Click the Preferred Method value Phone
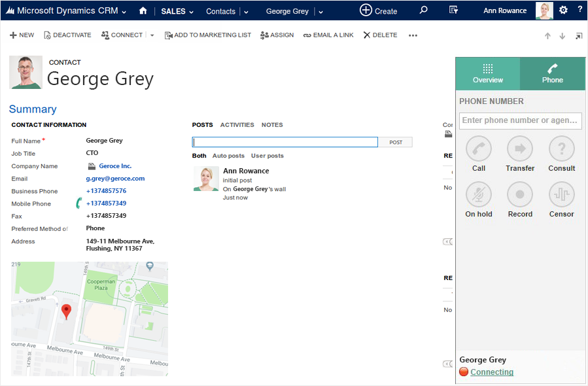588x386 pixels. (x=95, y=228)
